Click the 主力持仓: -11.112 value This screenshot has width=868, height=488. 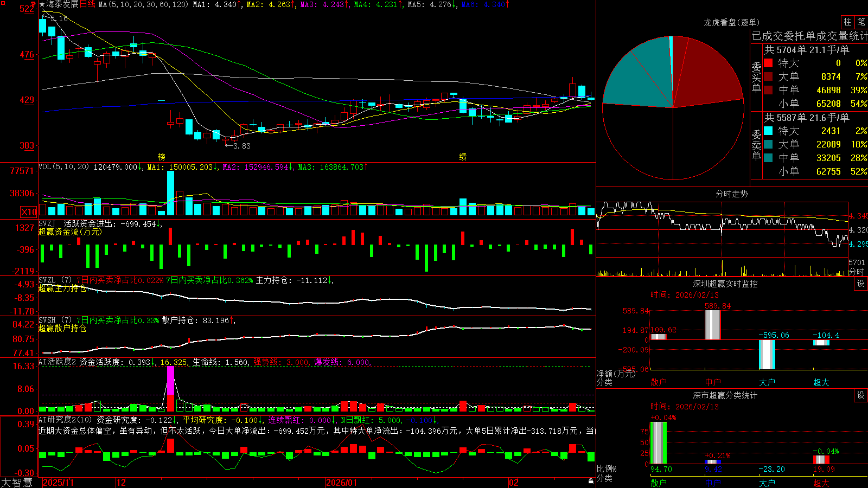point(295,280)
